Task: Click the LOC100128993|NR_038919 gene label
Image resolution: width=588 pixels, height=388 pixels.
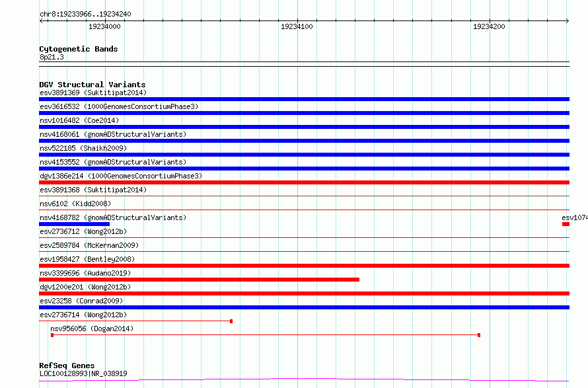Action: pyautogui.click(x=83, y=373)
